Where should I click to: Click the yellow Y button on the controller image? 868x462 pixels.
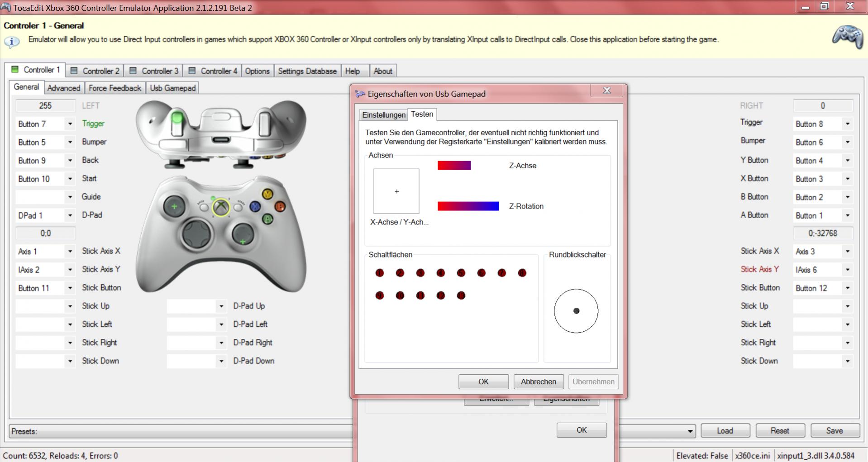click(x=268, y=195)
